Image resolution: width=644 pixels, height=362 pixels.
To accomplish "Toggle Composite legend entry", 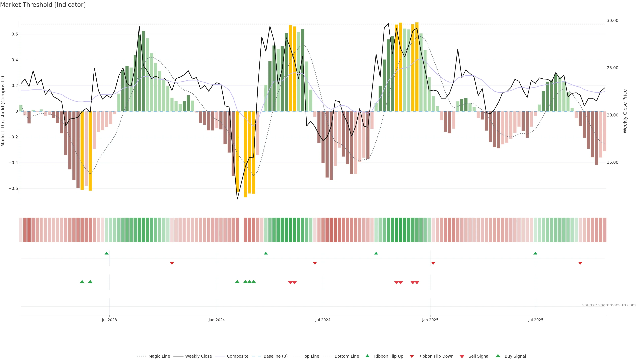I will [x=237, y=356].
